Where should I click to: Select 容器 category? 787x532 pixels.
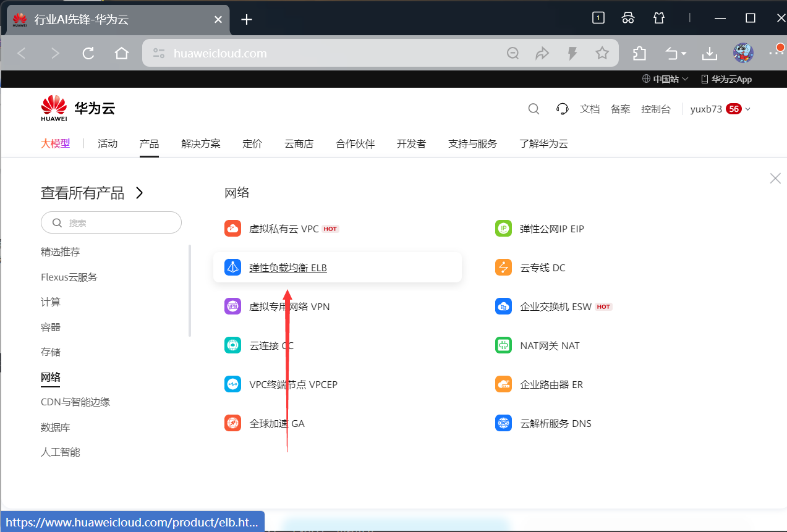tap(51, 327)
